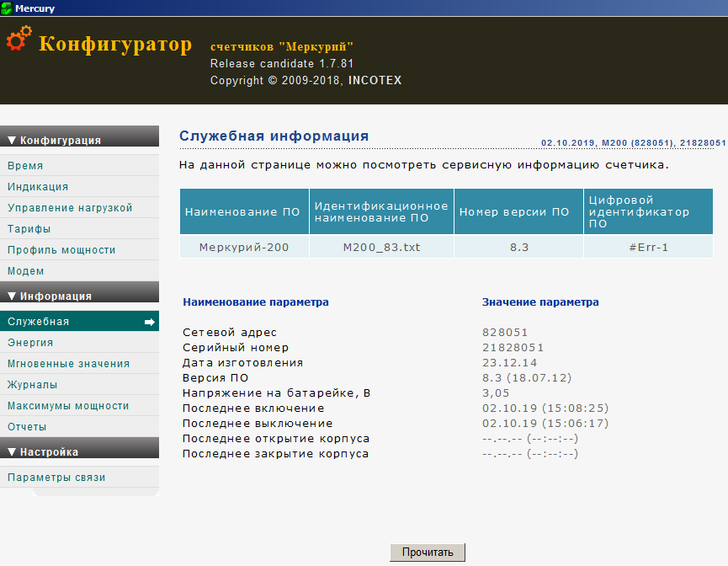Click the Номер версии ПО header
Screen dimensions: 728x566
[x=518, y=211]
